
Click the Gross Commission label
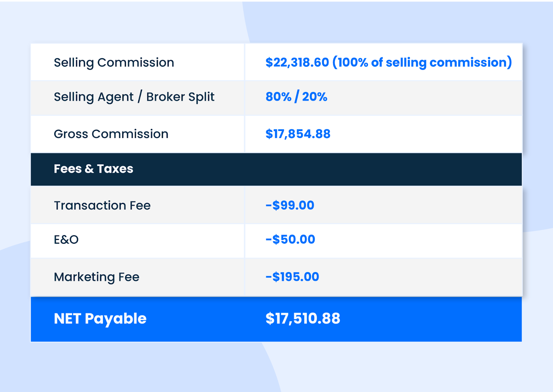point(111,134)
